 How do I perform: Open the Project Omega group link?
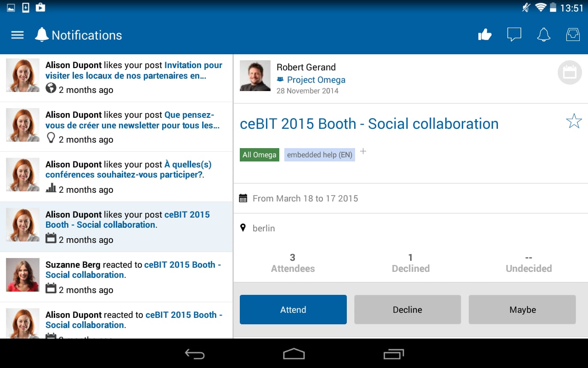tap(316, 80)
